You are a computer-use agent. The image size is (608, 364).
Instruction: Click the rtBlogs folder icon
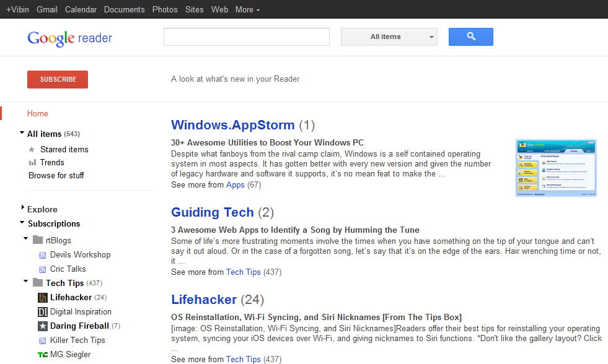38,240
